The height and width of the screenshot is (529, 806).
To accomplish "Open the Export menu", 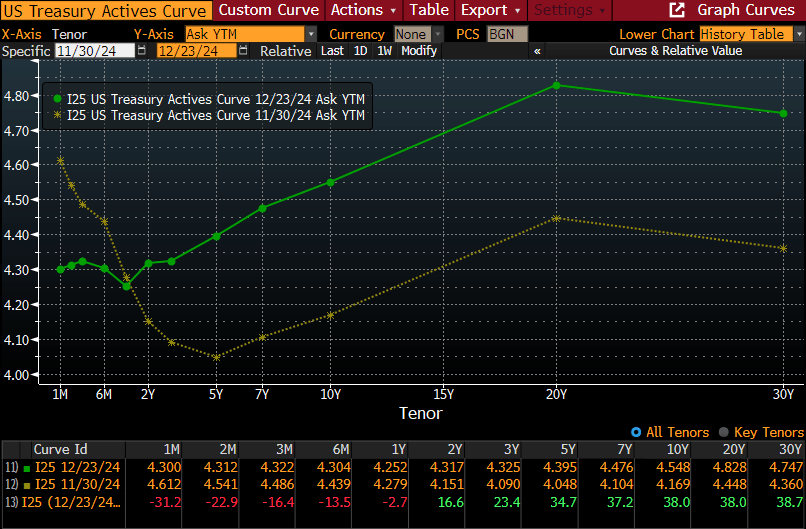I will (490, 10).
